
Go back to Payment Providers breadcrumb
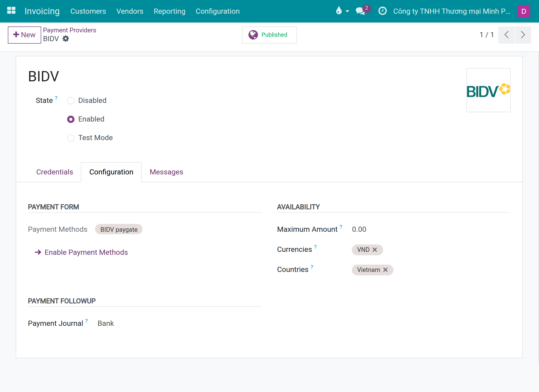70,30
